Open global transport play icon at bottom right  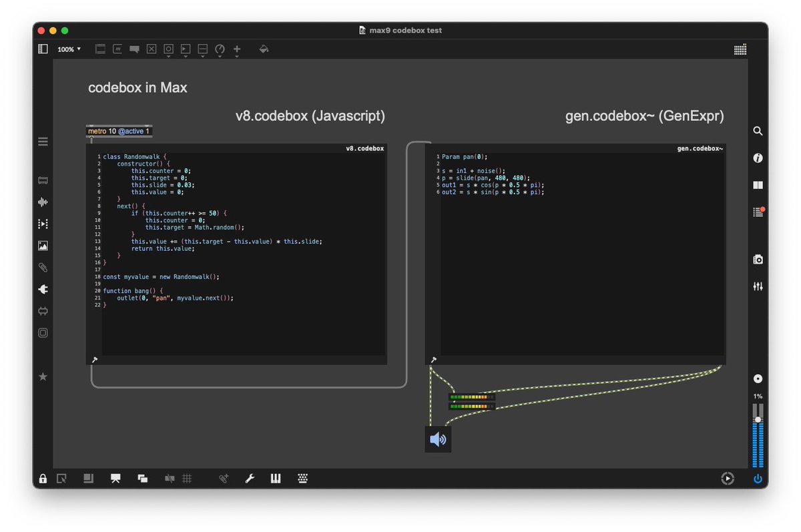728,479
